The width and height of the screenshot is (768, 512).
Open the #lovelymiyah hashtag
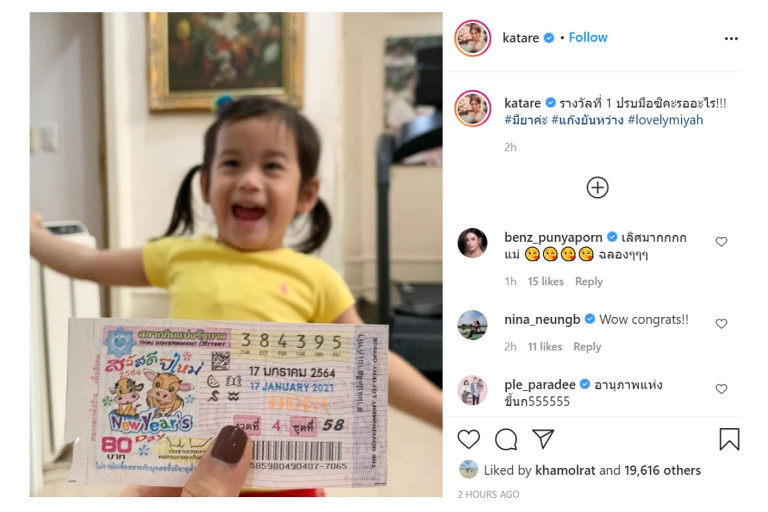click(x=665, y=120)
